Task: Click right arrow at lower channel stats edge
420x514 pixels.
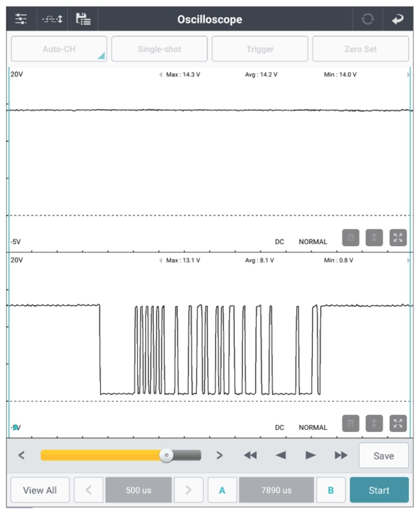Action: [408, 261]
